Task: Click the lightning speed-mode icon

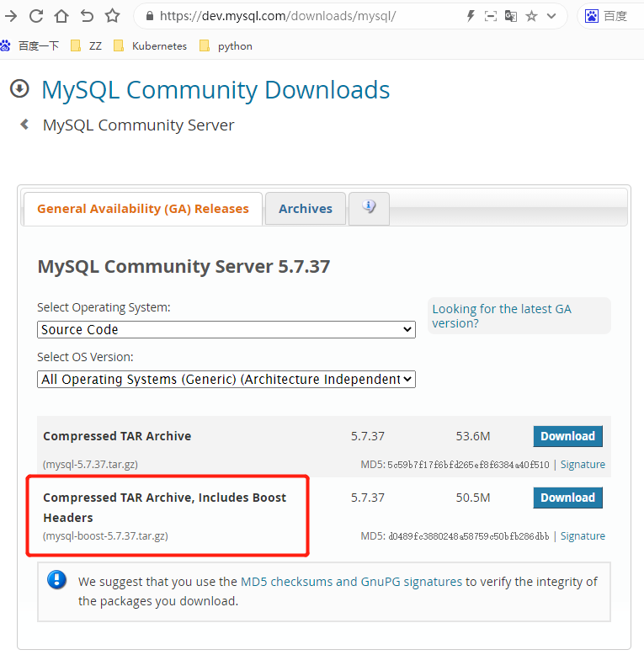Action: pyautogui.click(x=471, y=16)
